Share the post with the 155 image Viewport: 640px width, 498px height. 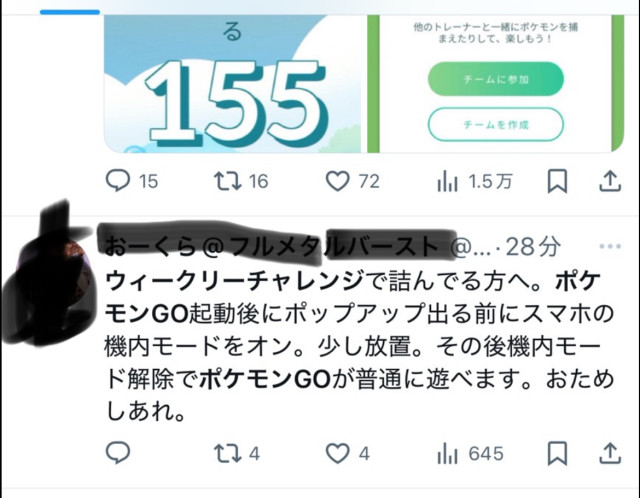(610, 181)
